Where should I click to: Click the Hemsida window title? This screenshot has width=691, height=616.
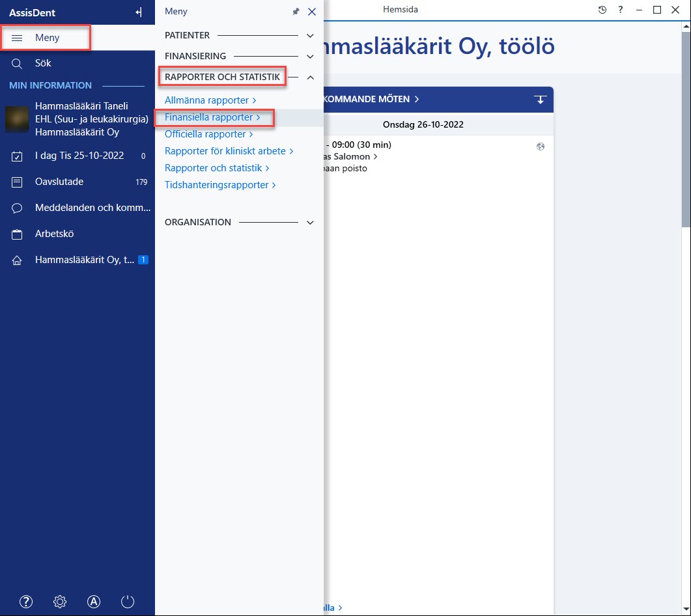(400, 9)
